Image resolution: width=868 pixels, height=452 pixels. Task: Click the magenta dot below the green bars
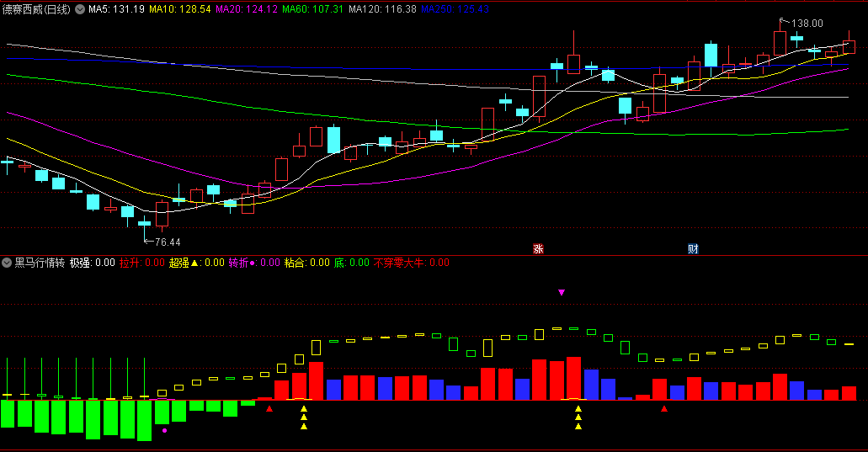click(164, 430)
